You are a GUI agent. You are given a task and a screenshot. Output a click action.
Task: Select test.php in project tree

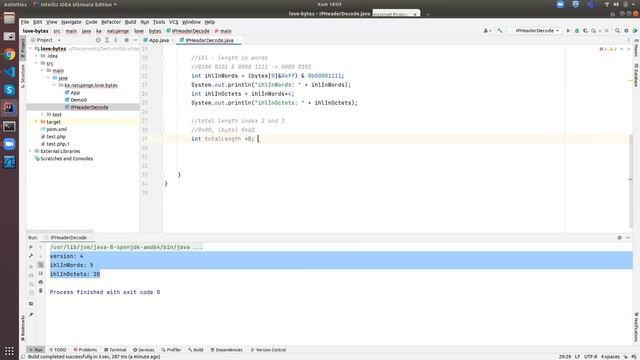coord(56,137)
